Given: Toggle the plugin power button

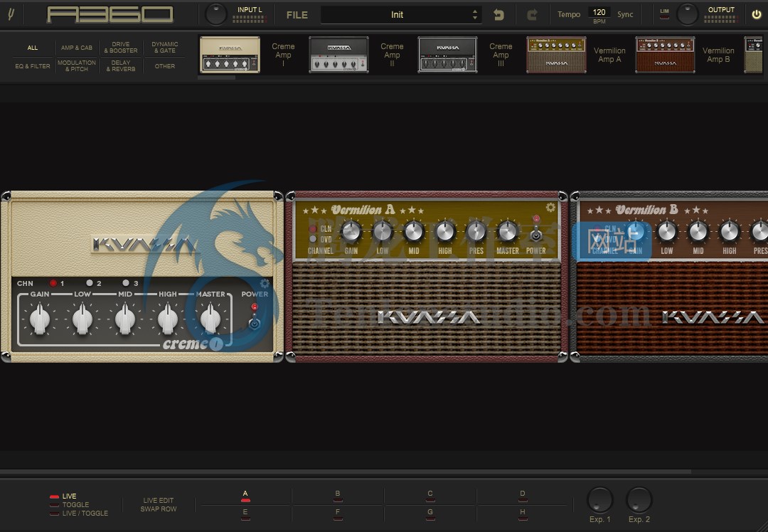Looking at the screenshot, I should point(756,14).
